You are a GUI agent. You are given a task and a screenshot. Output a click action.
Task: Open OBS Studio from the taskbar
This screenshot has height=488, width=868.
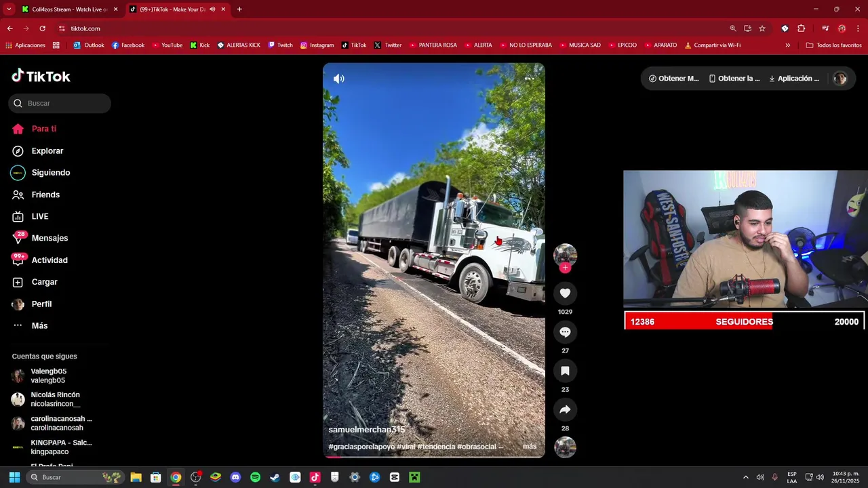(195, 477)
